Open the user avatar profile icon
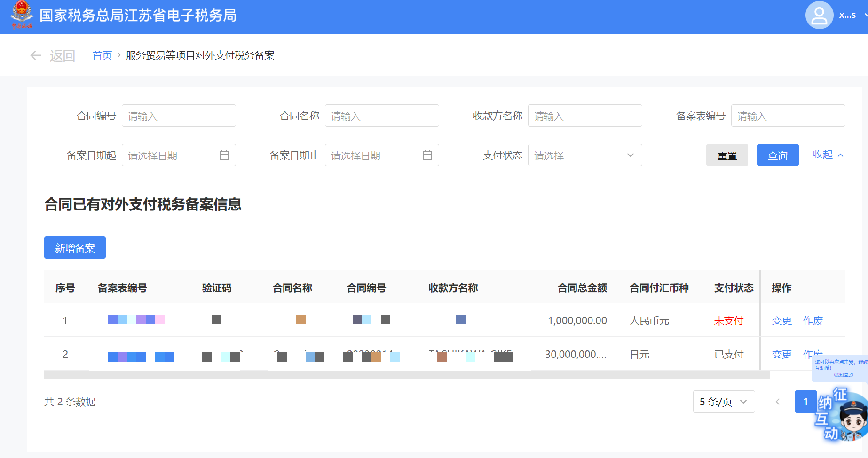The width and height of the screenshot is (868, 458). 819,15
